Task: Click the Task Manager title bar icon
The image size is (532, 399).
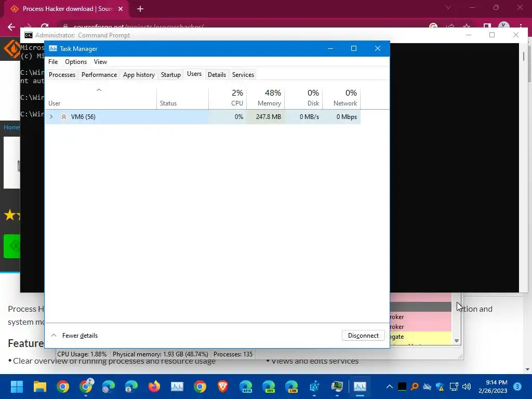Action: click(x=52, y=48)
